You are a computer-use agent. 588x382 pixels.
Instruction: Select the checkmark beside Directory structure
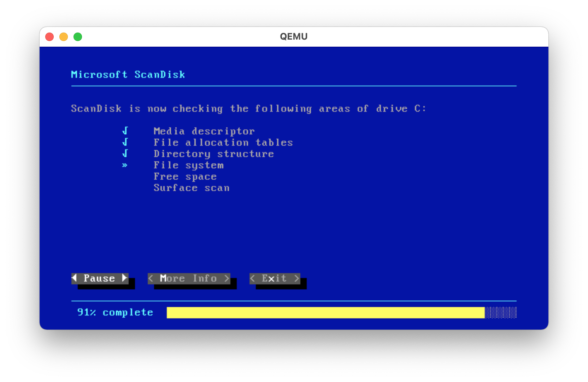[125, 154]
